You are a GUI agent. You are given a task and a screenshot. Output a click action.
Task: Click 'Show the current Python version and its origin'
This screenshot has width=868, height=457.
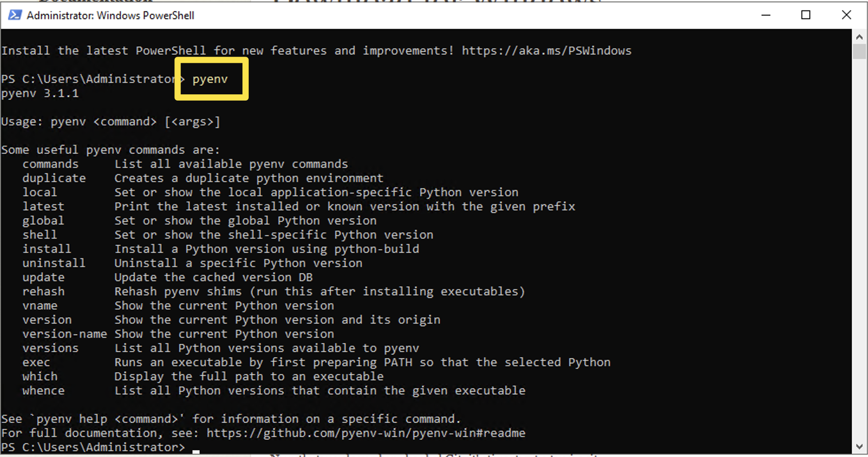278,320
